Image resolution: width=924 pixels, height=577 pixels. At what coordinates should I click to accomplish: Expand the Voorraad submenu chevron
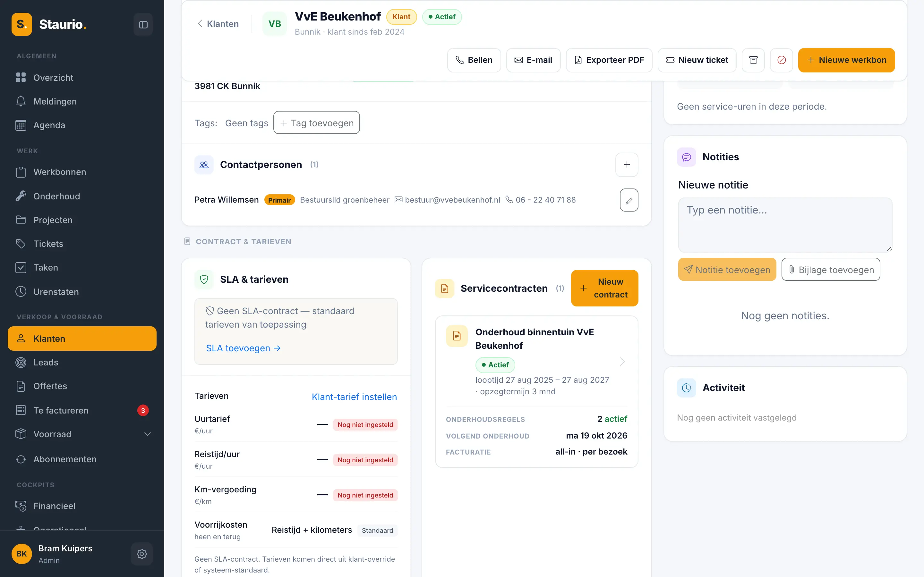[x=147, y=434]
